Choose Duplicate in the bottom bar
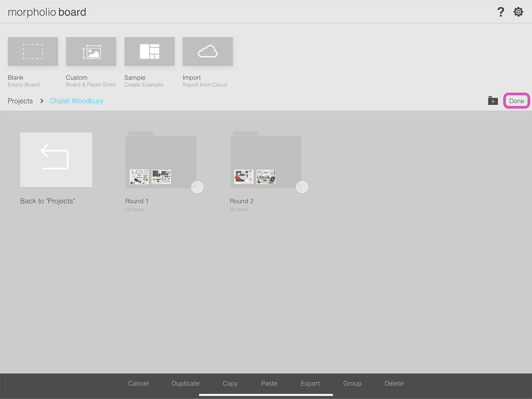 [x=185, y=383]
